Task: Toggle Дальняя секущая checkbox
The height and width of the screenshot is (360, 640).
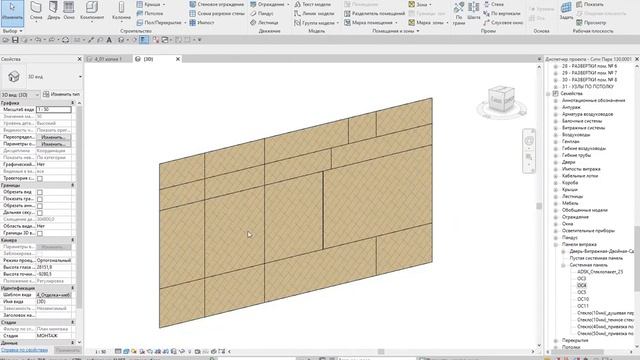Action: [x=40, y=213]
